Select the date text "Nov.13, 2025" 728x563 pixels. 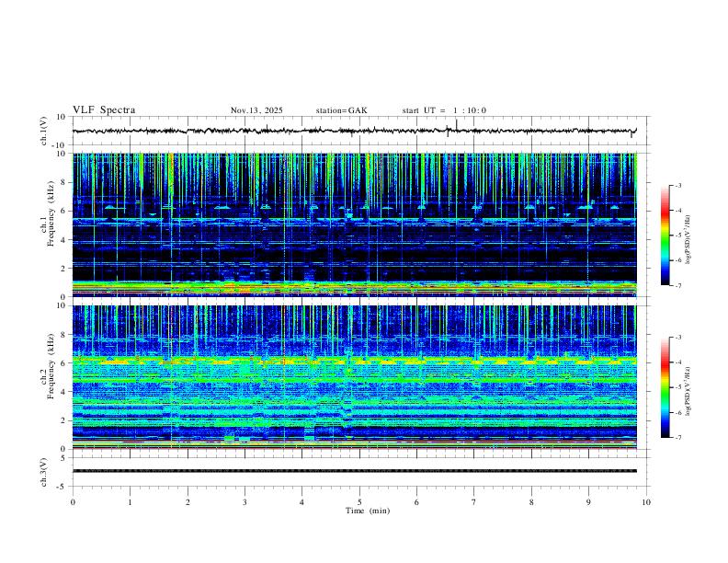pyautogui.click(x=256, y=110)
